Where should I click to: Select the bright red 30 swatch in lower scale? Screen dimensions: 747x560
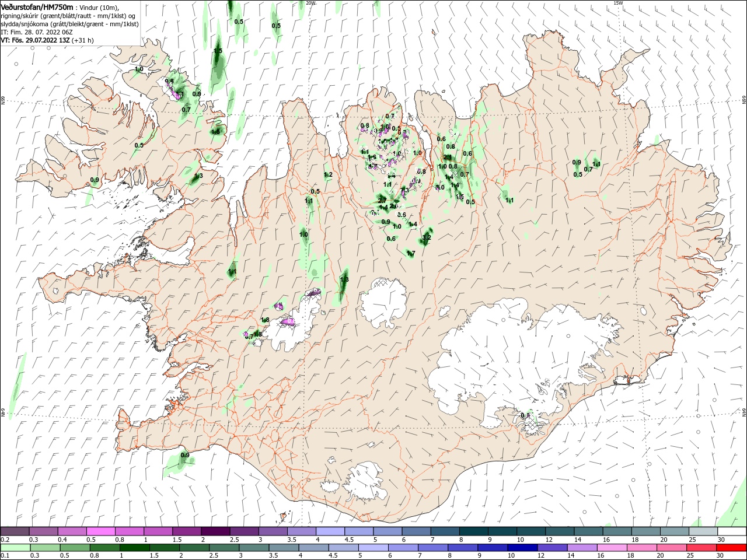(731, 548)
